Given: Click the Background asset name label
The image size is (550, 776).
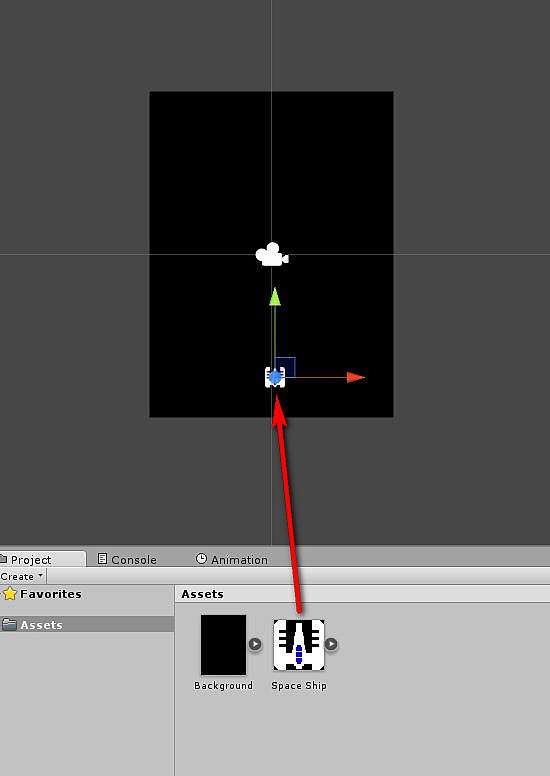Looking at the screenshot, I should (223, 686).
